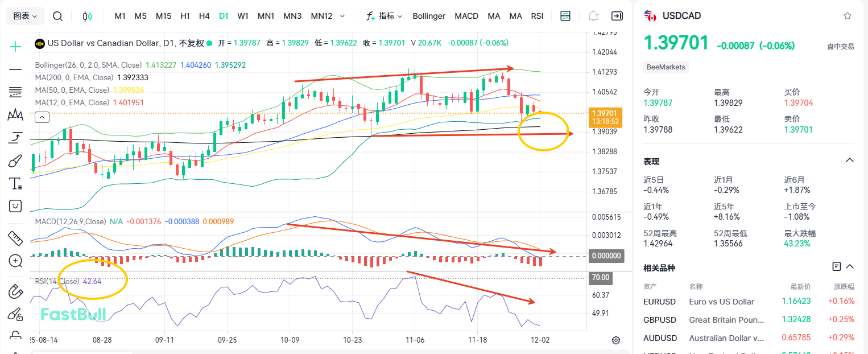Open the text annotation tool

tap(15, 183)
